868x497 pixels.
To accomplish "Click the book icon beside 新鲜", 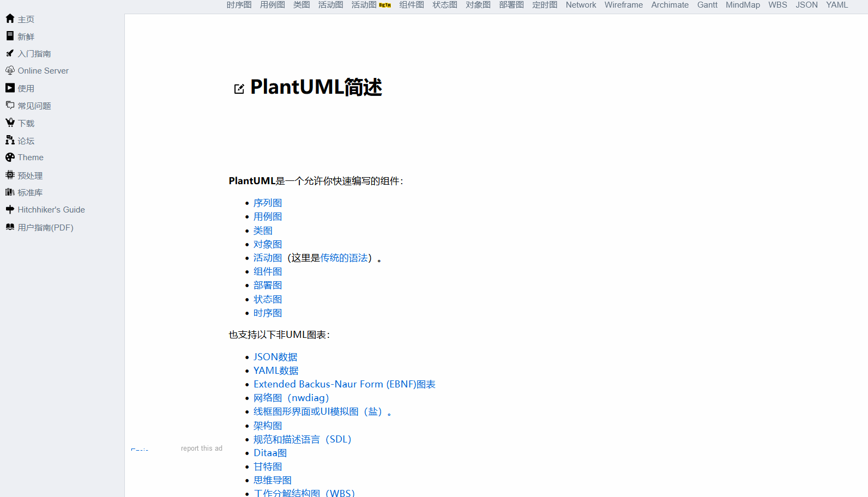I will (10, 36).
